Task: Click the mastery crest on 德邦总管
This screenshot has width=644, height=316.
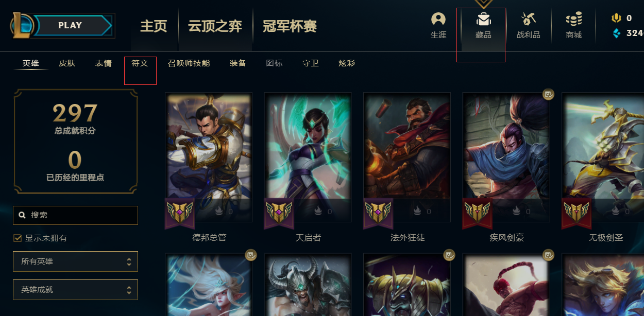Action: click(179, 212)
